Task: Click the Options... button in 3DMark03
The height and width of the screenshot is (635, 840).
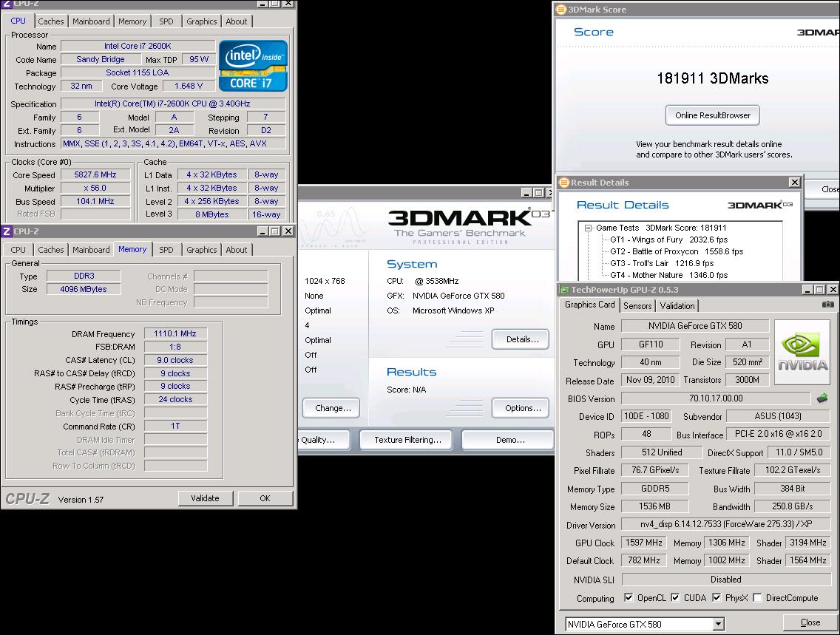Action: [520, 408]
